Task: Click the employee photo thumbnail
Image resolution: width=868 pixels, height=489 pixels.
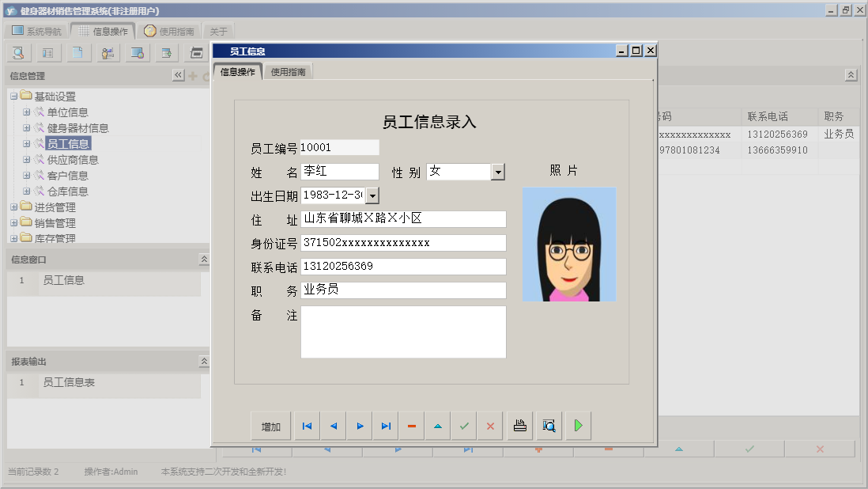Action: (x=569, y=244)
